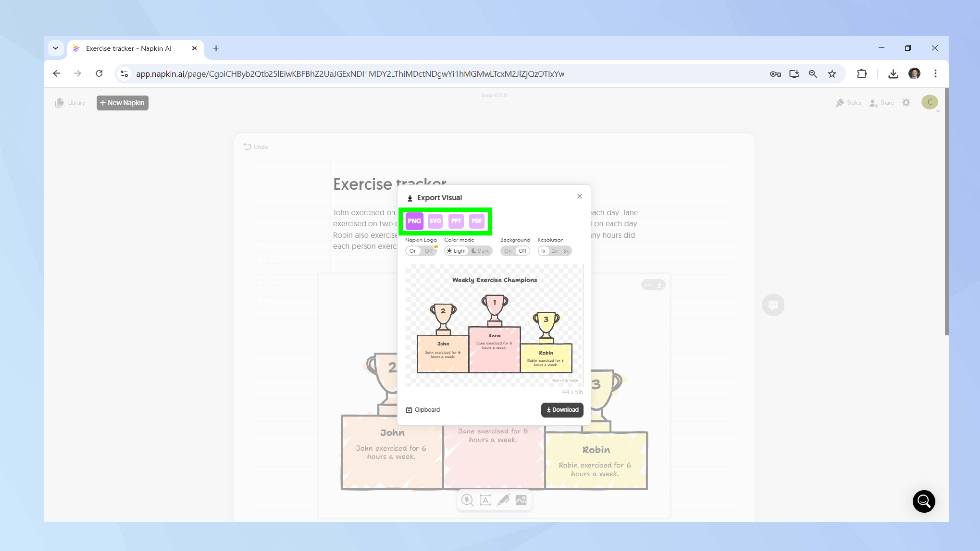This screenshot has height=551, width=980.
Task: Switch color mode to Dark
Action: pos(481,251)
